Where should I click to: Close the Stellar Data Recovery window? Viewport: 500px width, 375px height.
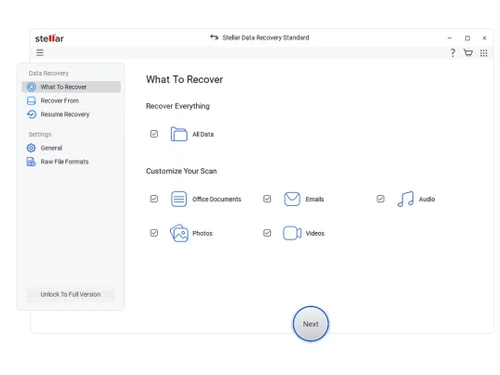pos(484,38)
